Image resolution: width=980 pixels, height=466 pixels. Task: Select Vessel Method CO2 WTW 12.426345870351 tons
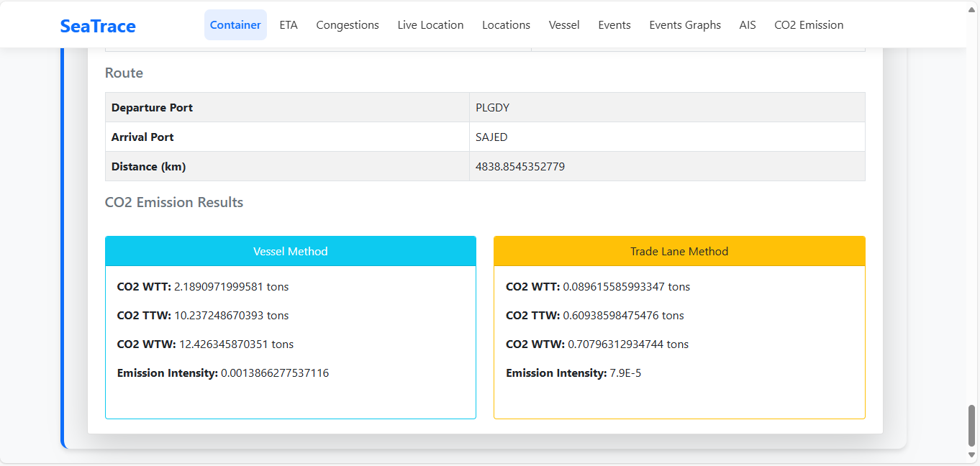pos(205,344)
